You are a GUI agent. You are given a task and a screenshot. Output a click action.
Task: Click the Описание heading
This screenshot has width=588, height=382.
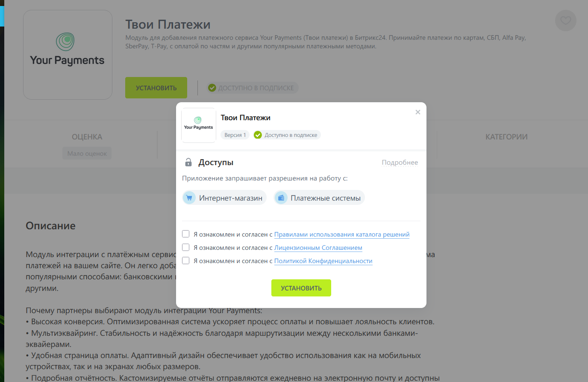50,226
